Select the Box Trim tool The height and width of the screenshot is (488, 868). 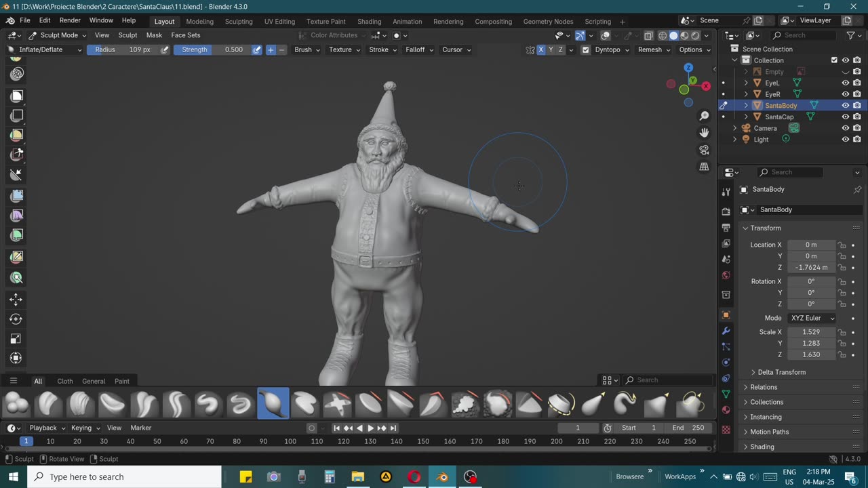click(17, 155)
